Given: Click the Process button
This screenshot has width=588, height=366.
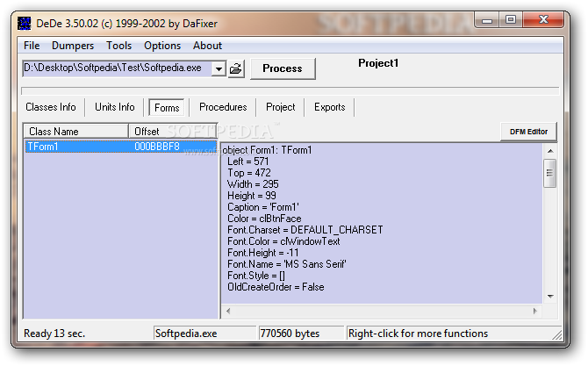Looking at the screenshot, I should tap(283, 68).
